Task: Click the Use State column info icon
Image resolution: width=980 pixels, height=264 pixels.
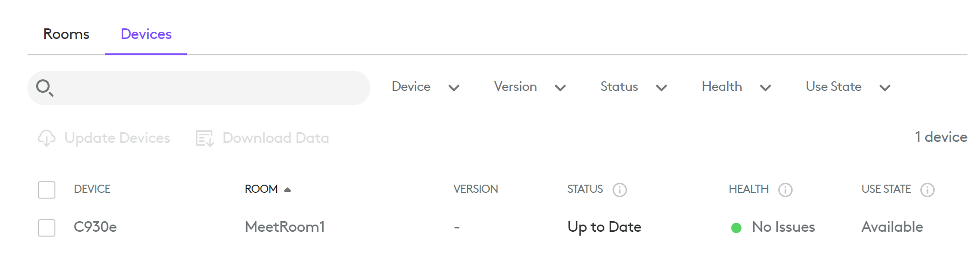Action: (927, 190)
